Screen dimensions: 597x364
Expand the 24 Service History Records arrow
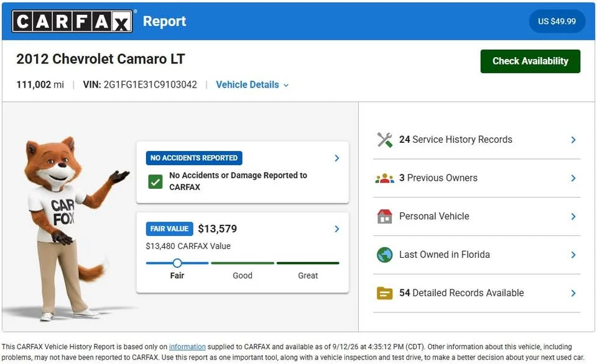click(x=573, y=140)
